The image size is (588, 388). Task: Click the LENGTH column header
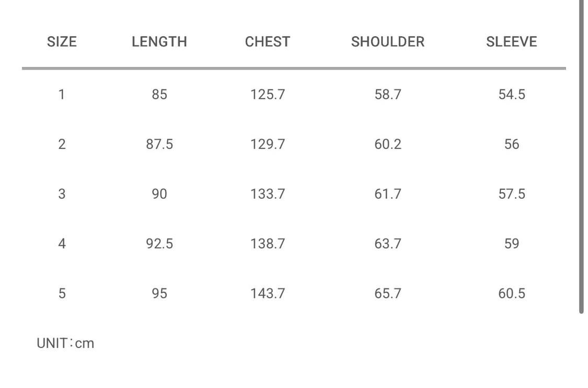pyautogui.click(x=159, y=42)
